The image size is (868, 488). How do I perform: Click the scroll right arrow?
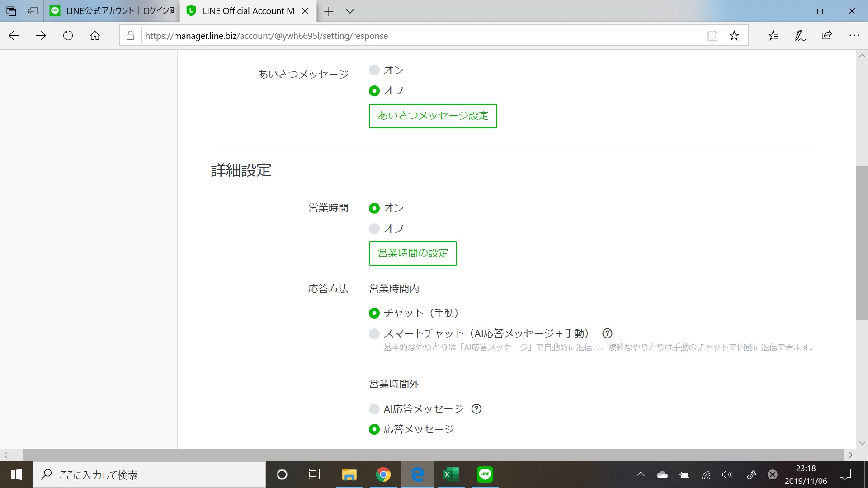[x=850, y=455]
